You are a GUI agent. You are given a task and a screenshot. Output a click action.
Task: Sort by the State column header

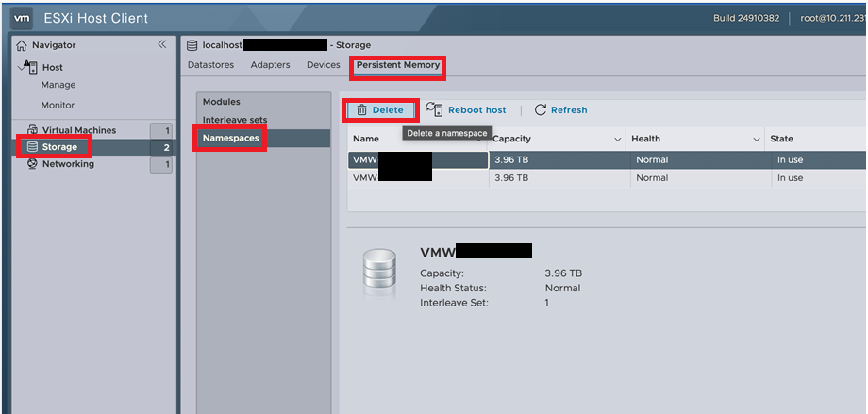pyautogui.click(x=781, y=139)
